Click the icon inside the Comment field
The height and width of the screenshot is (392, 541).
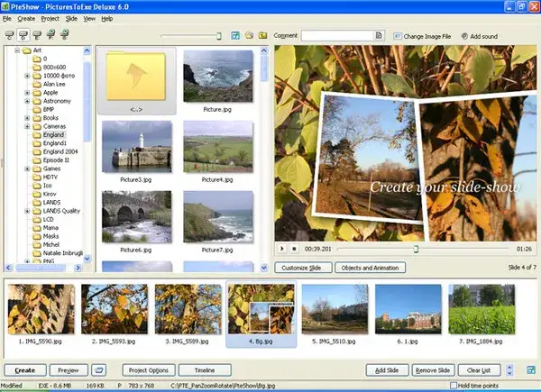coord(380,35)
